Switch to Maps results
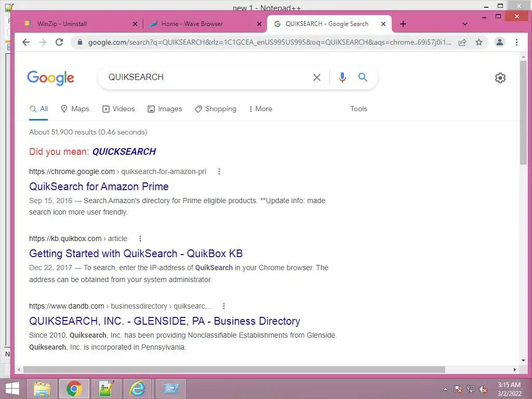The image size is (532, 399). tap(75, 109)
